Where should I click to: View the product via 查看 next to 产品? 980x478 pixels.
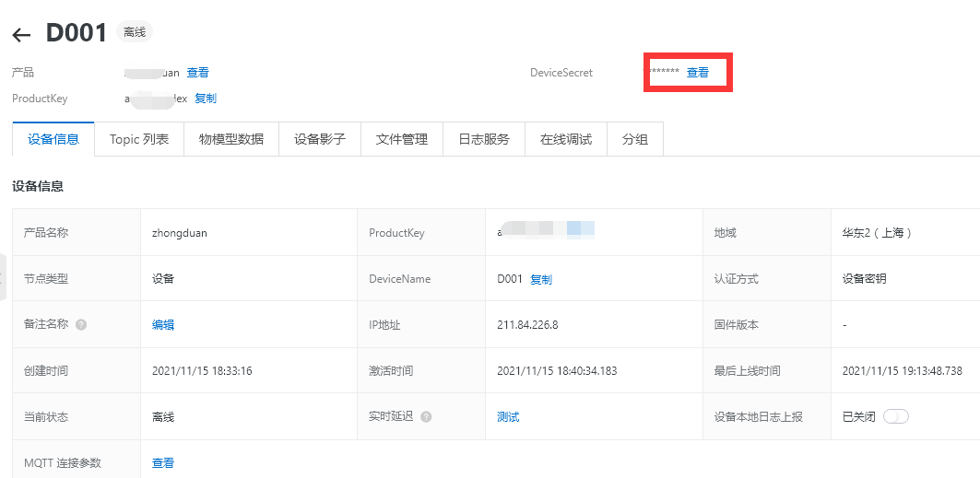(198, 73)
